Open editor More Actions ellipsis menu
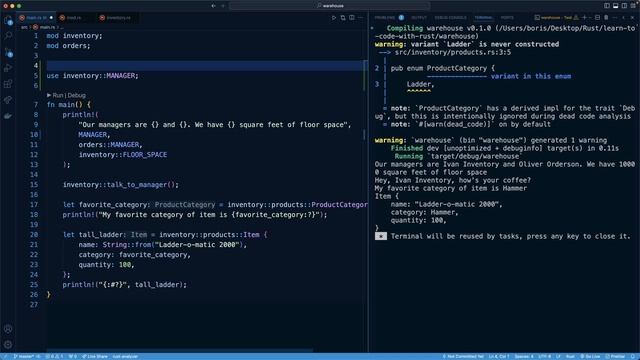Screen dimensions: 640x360 point(360,18)
